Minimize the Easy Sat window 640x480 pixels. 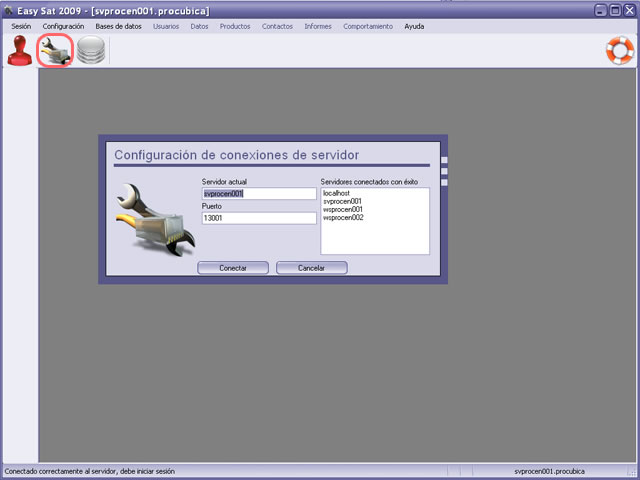coord(600,11)
